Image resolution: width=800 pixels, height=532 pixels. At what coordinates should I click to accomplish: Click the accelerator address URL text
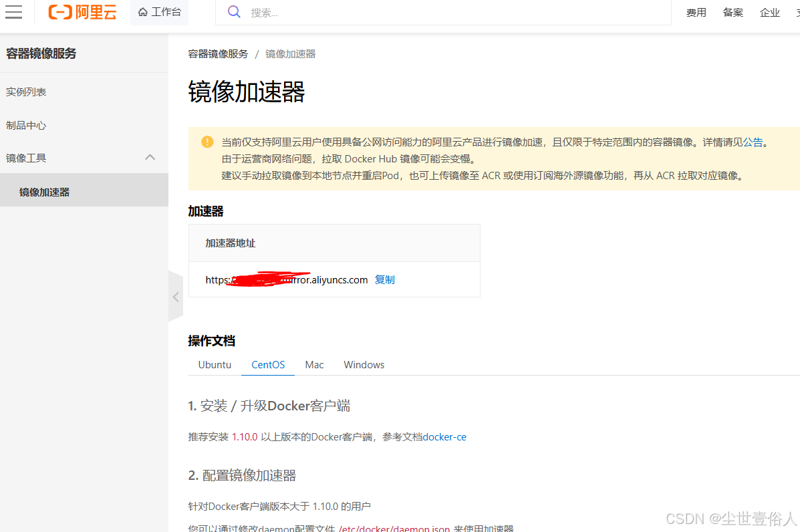[x=286, y=279]
